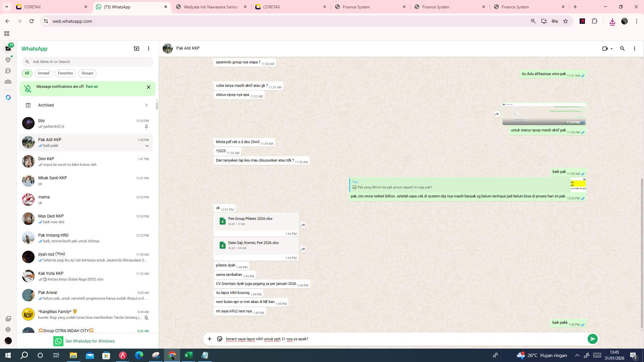Viewport: 644px width, 362px height.
Task: Filter chats to show Unread only
Action: (x=43, y=73)
